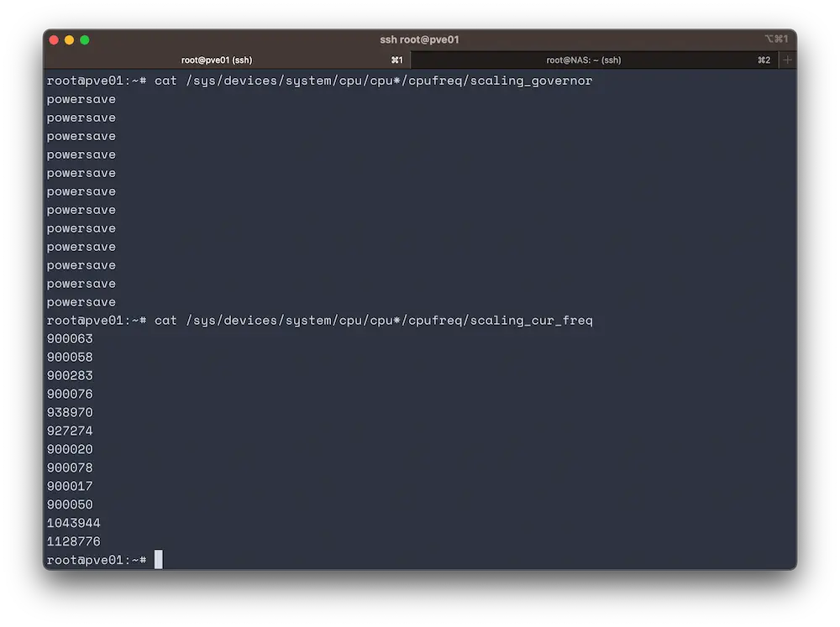Click the first powersave output line
The height and width of the screenshot is (627, 840).
[x=81, y=99]
